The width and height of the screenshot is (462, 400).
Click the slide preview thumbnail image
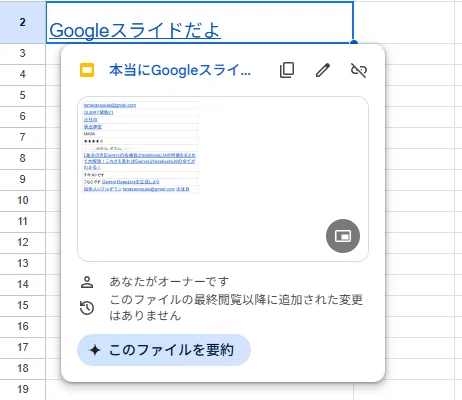point(223,179)
